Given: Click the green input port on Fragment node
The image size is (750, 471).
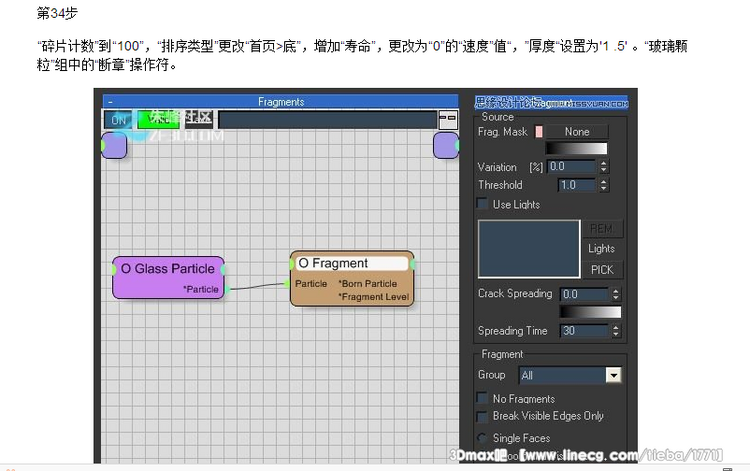Looking at the screenshot, I should 287,284.
